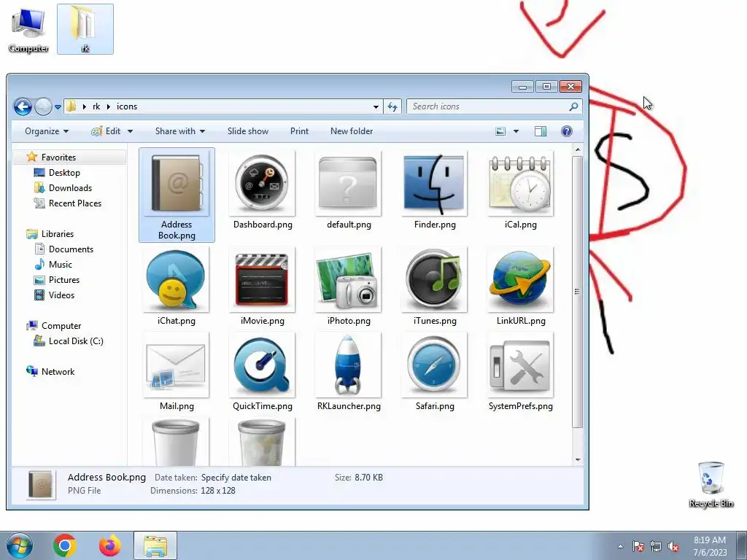This screenshot has height=560, width=747.
Task: Select the RKLauncher.png rocket icon
Action: (x=348, y=365)
